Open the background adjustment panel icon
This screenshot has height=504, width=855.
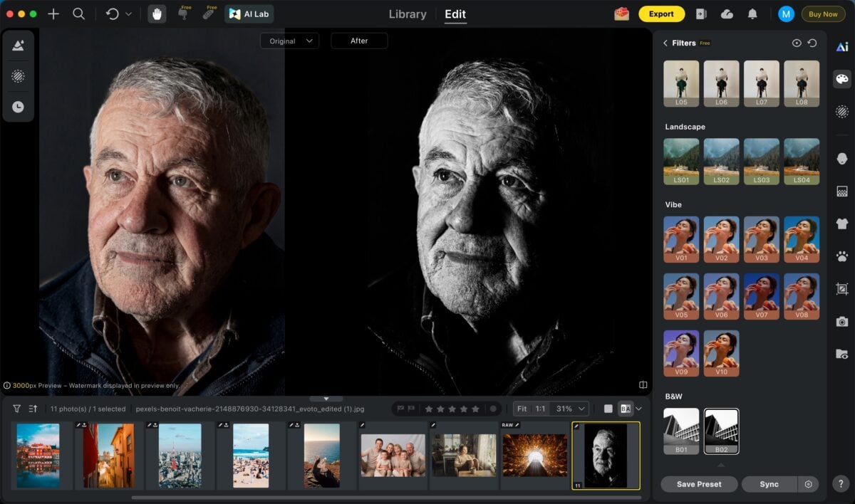(x=841, y=190)
